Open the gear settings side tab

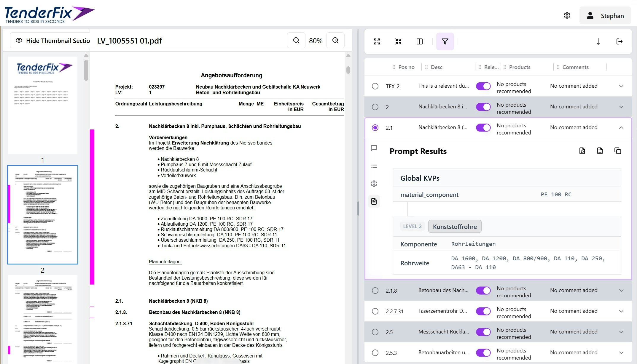tap(374, 184)
